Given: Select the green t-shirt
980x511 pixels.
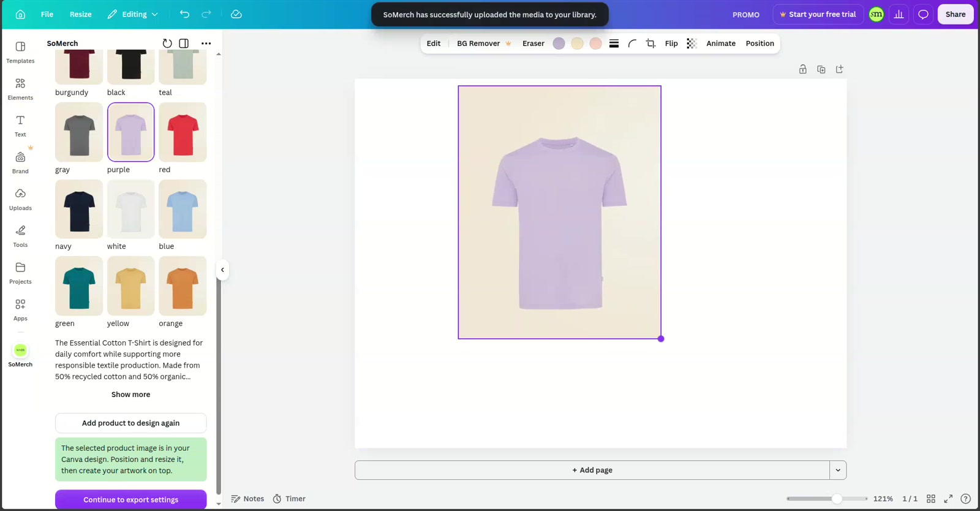Looking at the screenshot, I should pyautogui.click(x=79, y=286).
